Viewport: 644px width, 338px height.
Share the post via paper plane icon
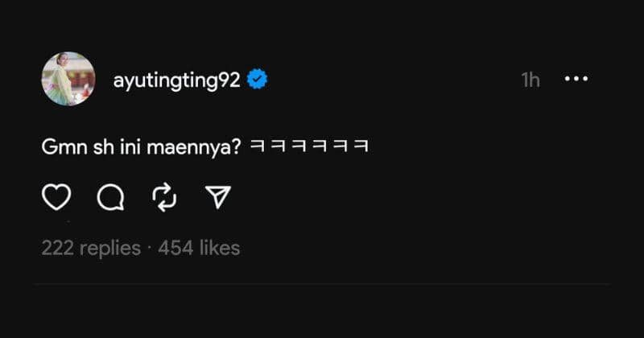[x=217, y=197]
